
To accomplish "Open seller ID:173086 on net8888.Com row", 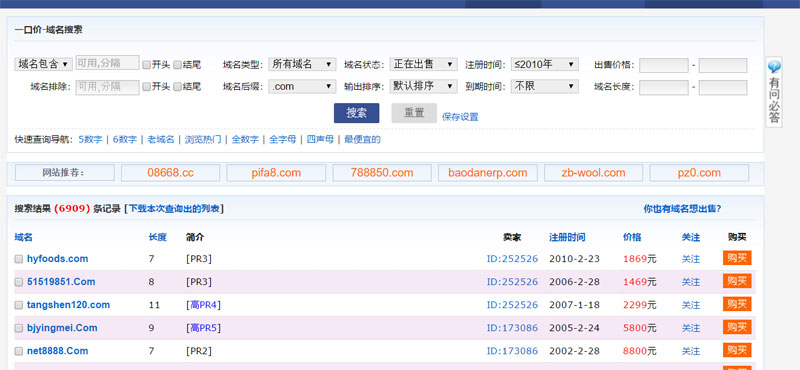I will point(512,351).
